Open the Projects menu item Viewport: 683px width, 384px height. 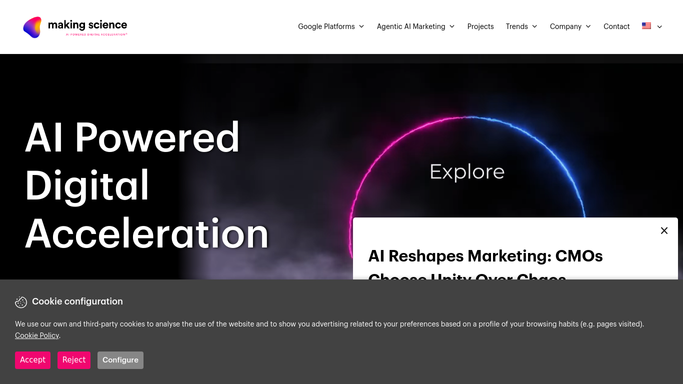point(480,27)
